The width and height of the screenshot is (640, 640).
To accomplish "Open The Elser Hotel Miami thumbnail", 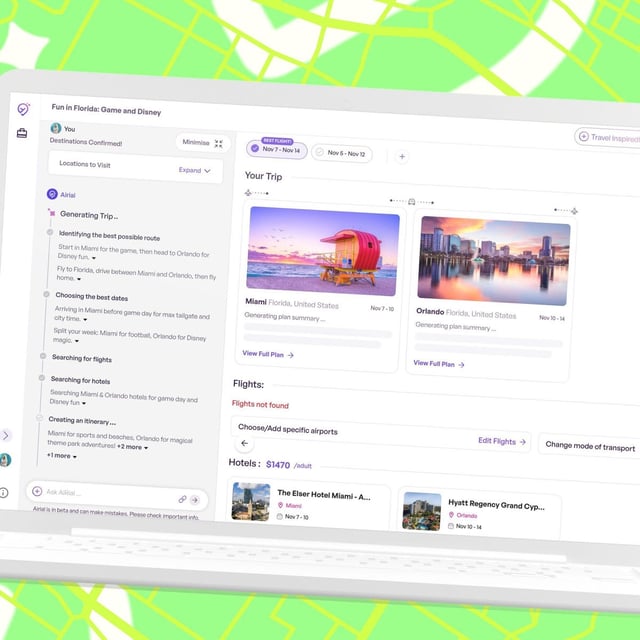I will click(251, 502).
